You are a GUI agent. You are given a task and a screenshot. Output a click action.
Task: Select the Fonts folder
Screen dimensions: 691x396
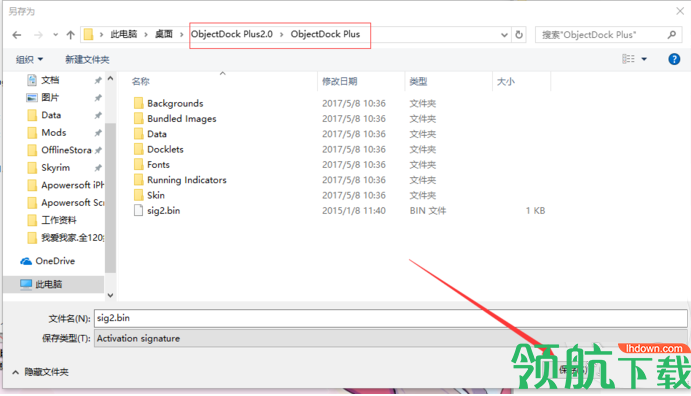[x=158, y=165]
